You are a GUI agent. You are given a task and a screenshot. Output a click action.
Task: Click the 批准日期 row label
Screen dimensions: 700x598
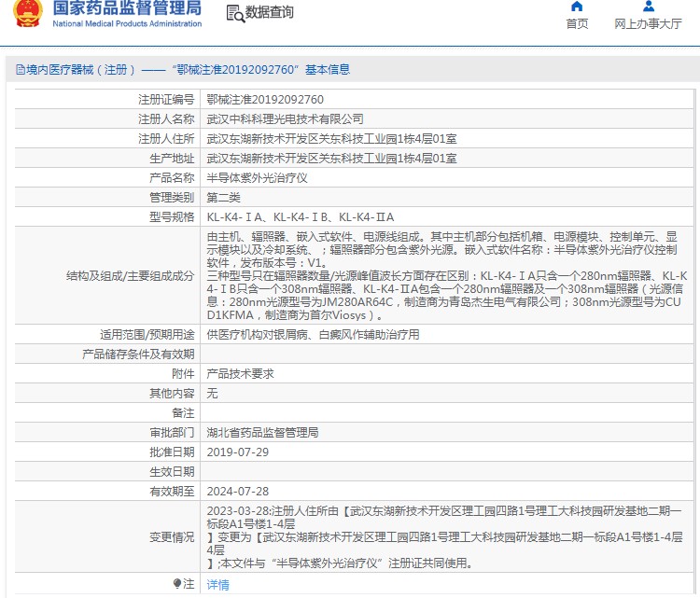click(172, 452)
